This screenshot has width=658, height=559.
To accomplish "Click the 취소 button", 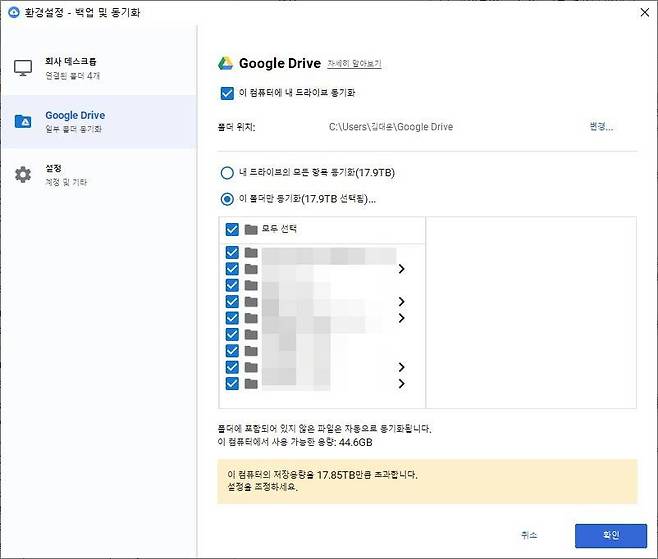I will click(x=529, y=535).
